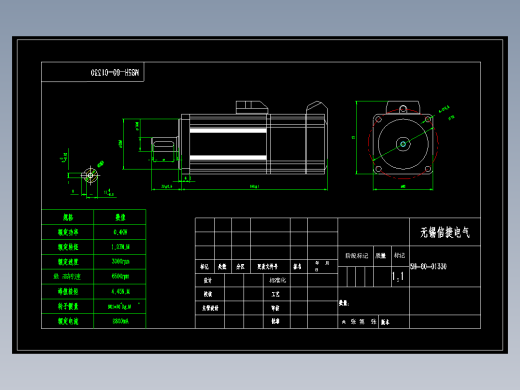Click the 6500rpm maximum speed value
Image resolution: width=520 pixels, height=390 pixels.
coord(120,276)
